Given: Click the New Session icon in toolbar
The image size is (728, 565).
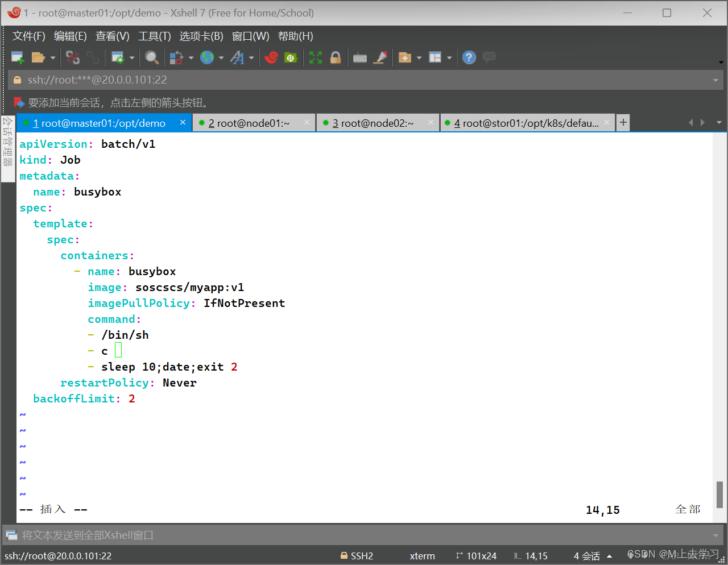Looking at the screenshot, I should click(x=18, y=57).
